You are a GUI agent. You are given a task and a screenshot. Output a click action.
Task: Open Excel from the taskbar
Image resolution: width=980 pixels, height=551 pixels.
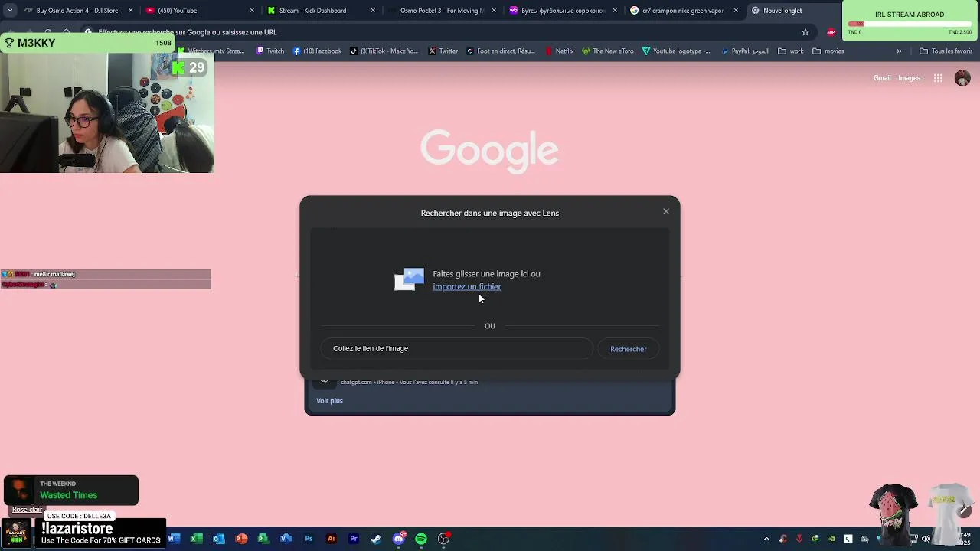196,539
